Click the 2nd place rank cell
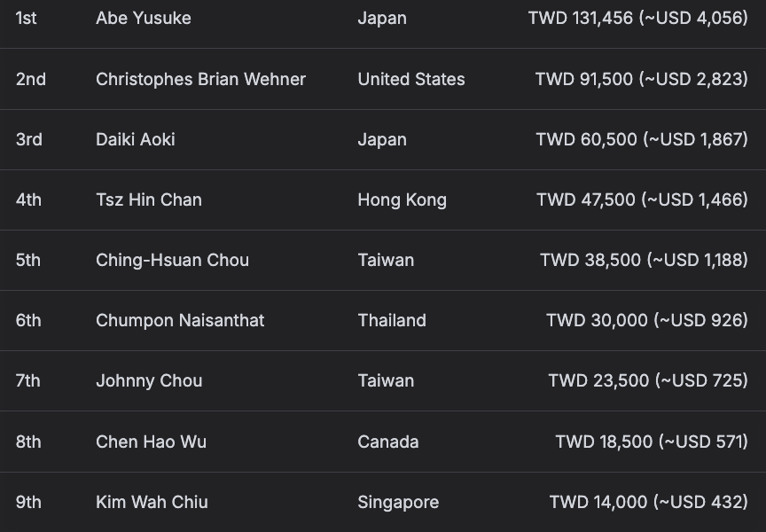 coord(31,79)
